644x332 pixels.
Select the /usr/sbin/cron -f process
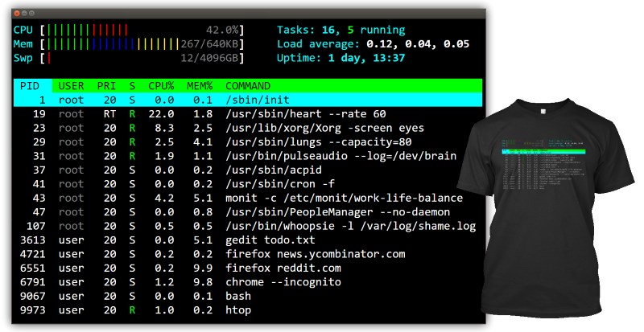248,184
